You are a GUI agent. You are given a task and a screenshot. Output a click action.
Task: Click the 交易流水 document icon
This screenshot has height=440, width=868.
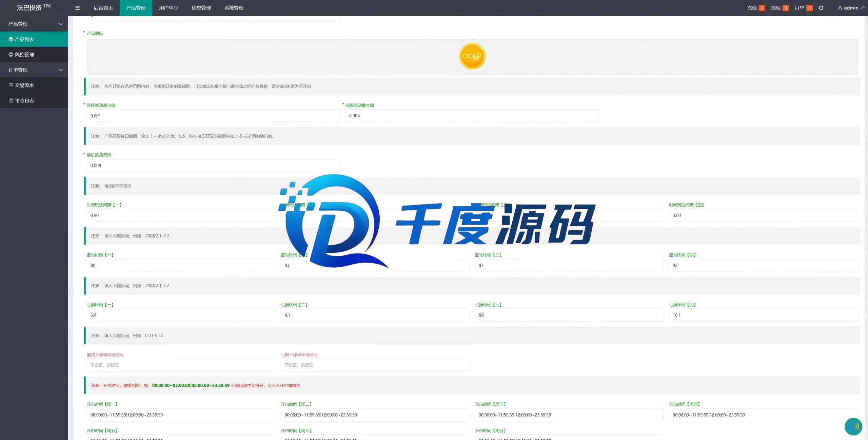pyautogui.click(x=11, y=85)
